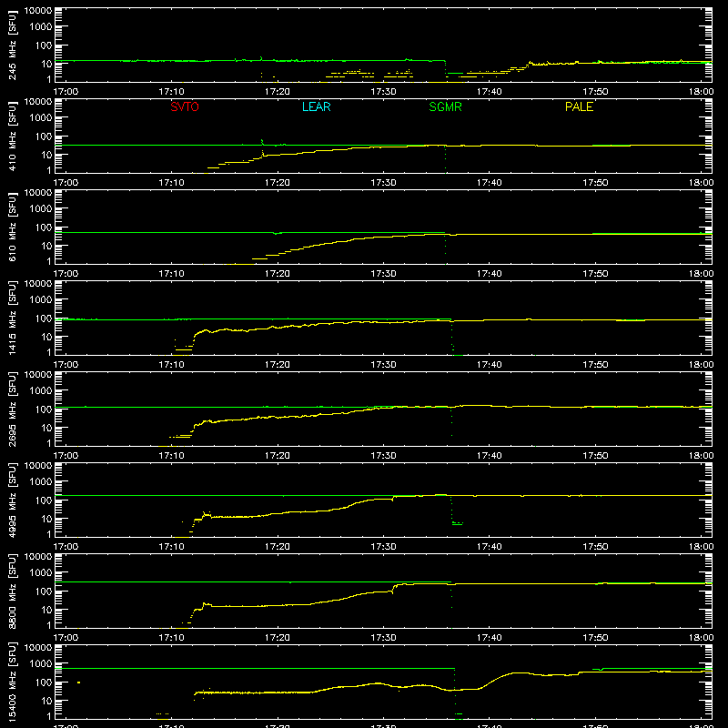This screenshot has width=728, height=728.
Task: Click 17:00 time label beneath 8800 MHz plot
Action: point(66,638)
